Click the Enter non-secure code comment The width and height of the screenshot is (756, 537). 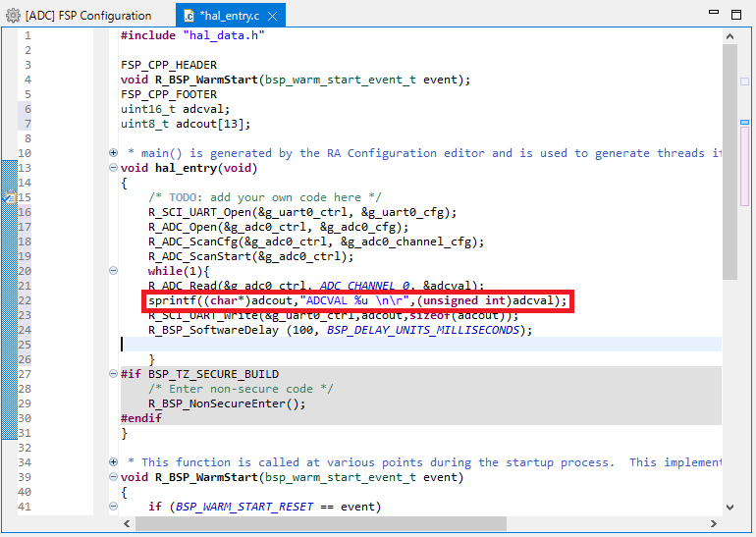point(241,389)
